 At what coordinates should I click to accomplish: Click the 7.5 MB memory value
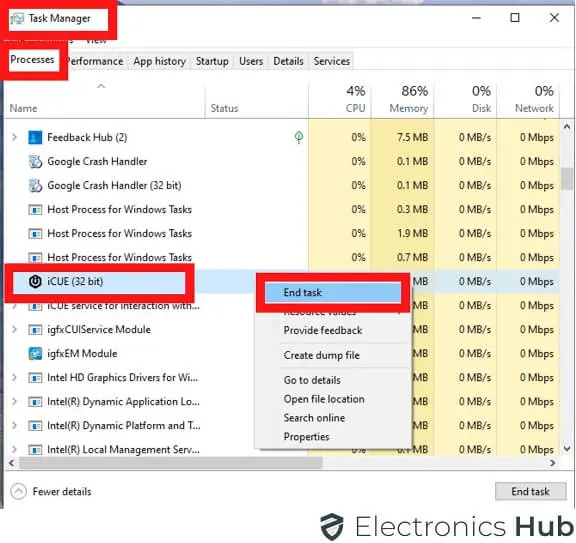coord(413,137)
